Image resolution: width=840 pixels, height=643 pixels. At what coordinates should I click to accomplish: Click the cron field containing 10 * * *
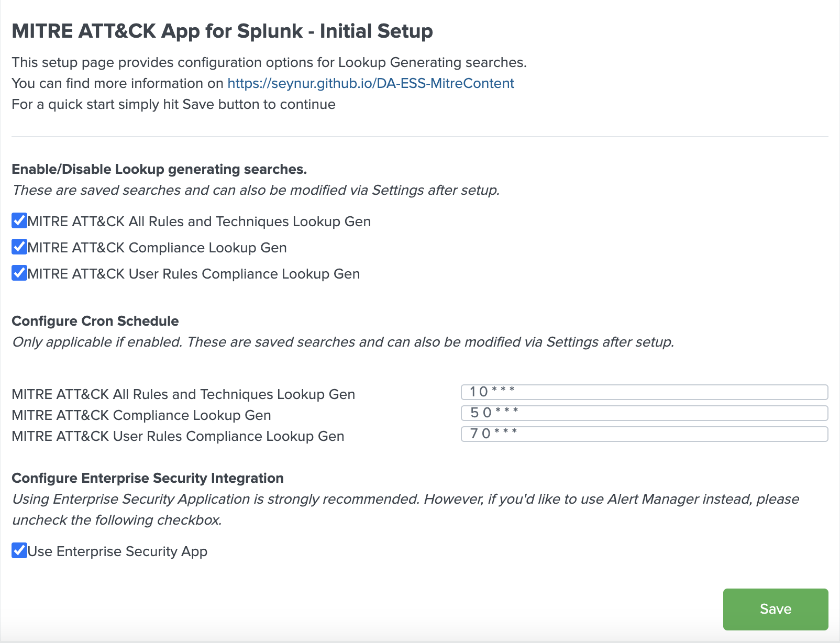pos(644,392)
